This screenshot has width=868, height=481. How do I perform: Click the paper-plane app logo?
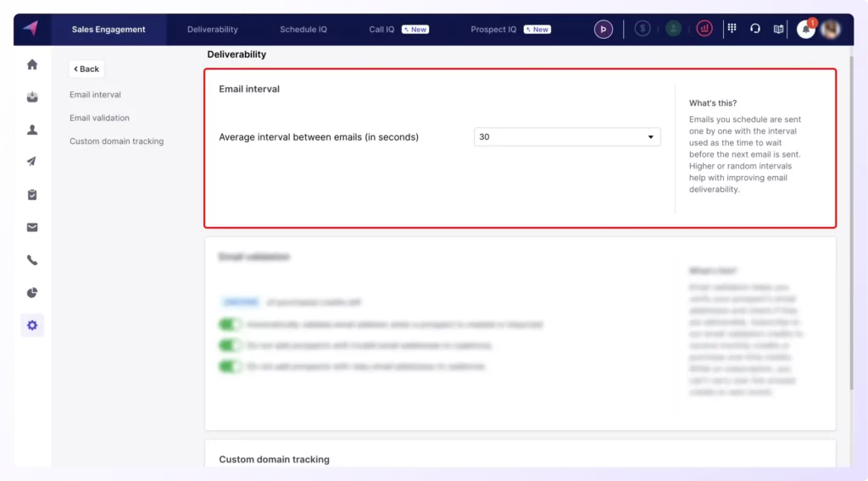(x=31, y=28)
